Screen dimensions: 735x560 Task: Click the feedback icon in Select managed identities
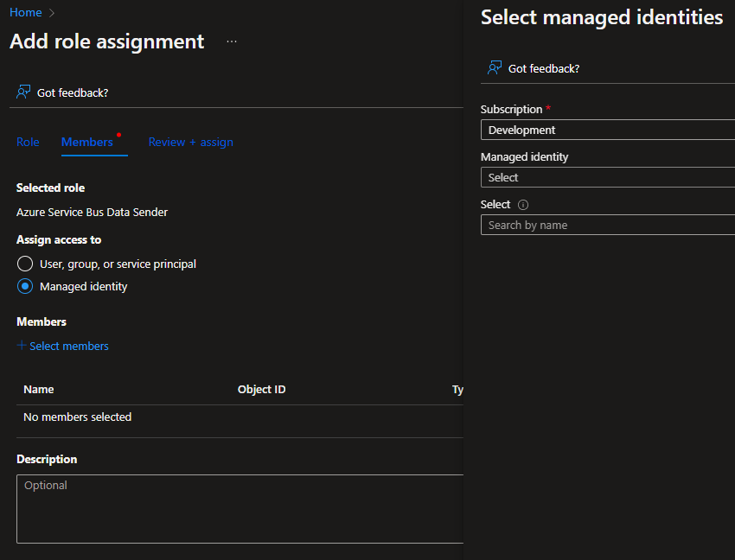(x=495, y=68)
